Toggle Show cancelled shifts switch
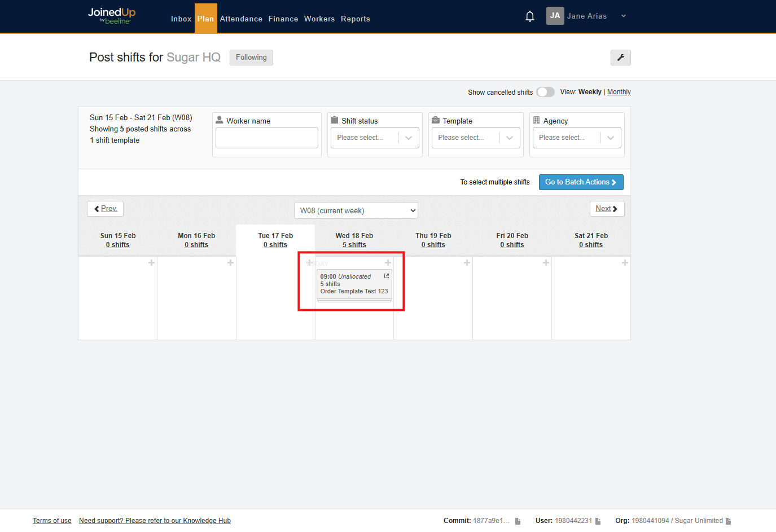The image size is (776, 532). tap(545, 92)
